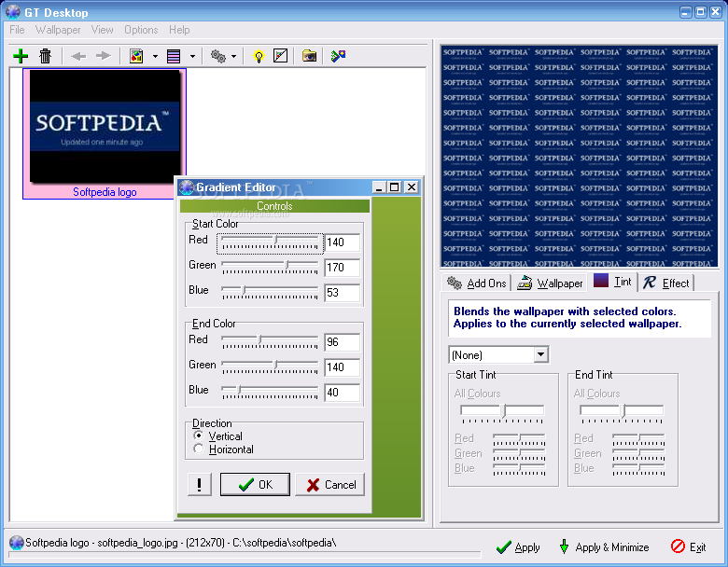
Task: Click the Gradient Editor title bar globe icon
Action: click(x=186, y=187)
